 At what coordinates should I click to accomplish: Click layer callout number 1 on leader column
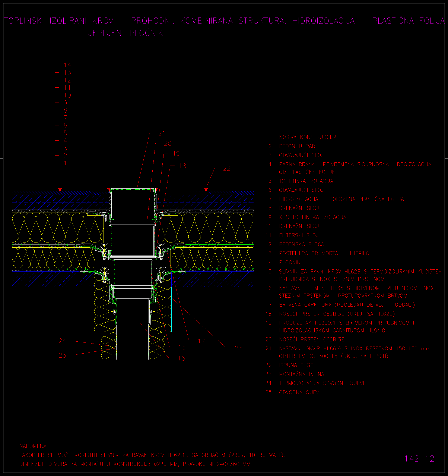(x=65, y=163)
